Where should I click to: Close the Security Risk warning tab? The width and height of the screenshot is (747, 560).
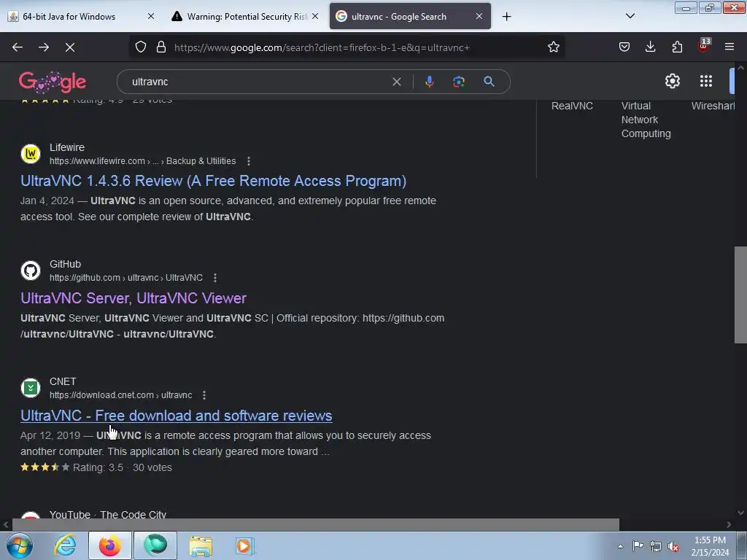pos(315,16)
